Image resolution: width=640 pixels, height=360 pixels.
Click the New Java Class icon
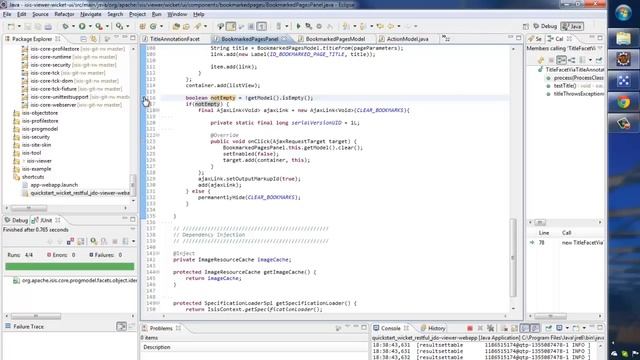coord(153,27)
